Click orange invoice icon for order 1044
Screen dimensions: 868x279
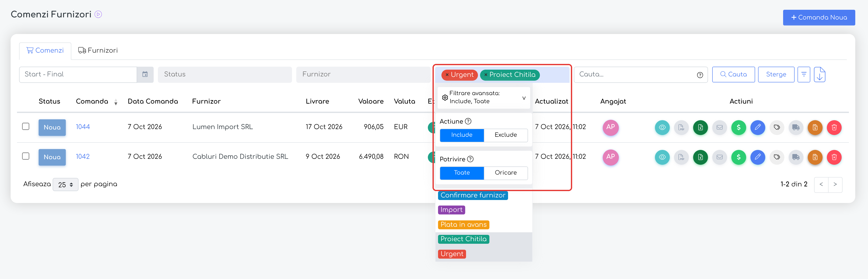815,127
